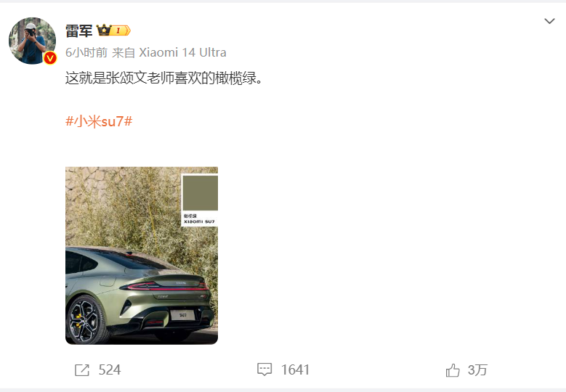566x392 pixels.
Task: Click the comment count 1641
Action: pos(295,370)
